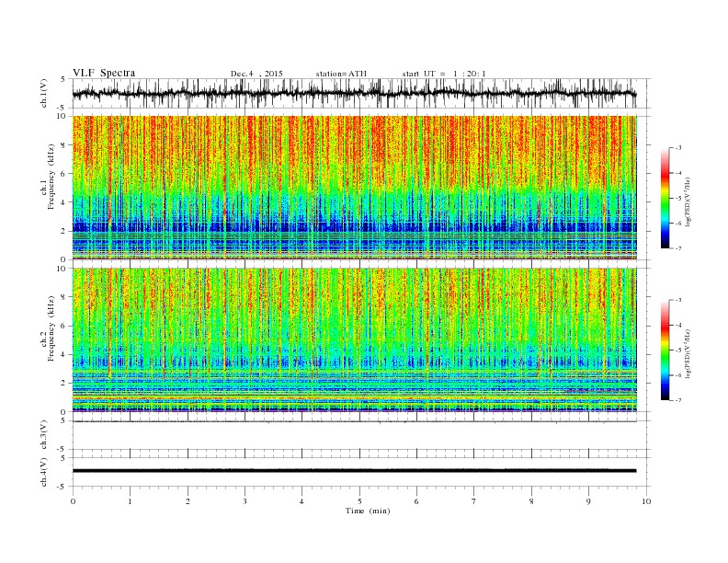Click the "VLF Spectra" title text

point(104,73)
